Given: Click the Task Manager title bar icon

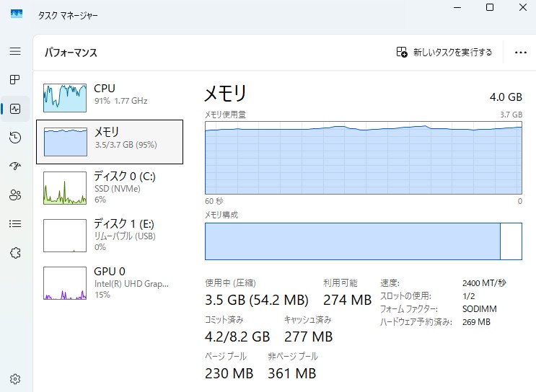Looking at the screenshot, I should (17, 14).
